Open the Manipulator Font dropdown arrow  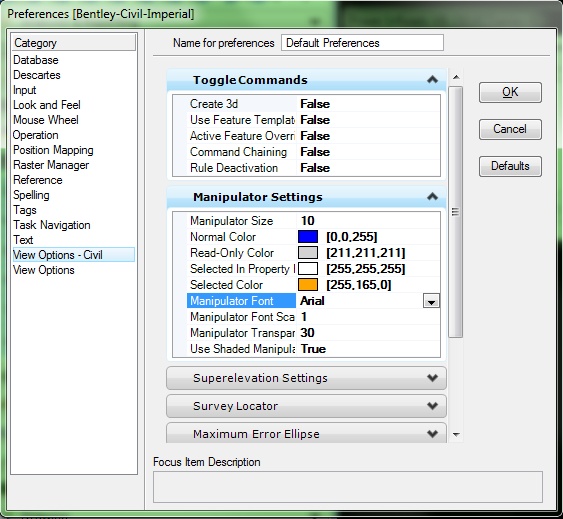[x=431, y=301]
